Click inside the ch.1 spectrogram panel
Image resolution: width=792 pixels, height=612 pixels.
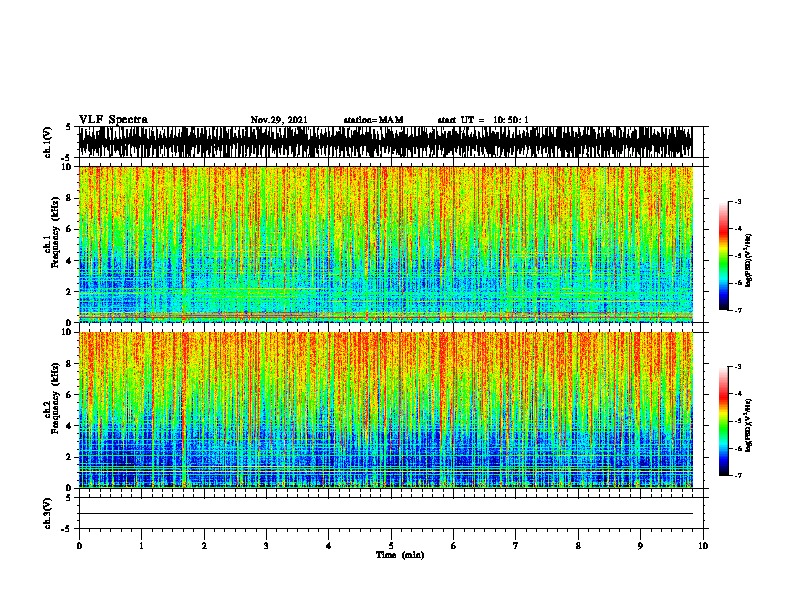(385, 244)
